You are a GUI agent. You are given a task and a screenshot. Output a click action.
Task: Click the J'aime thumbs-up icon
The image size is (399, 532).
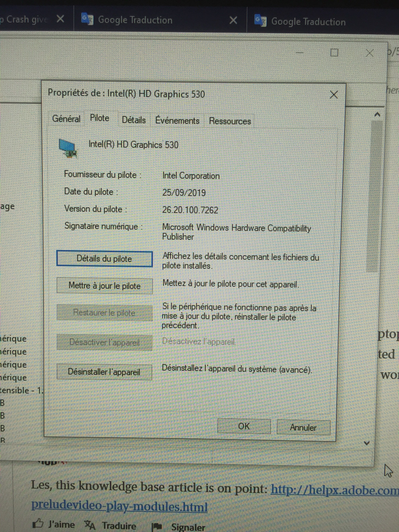pos(38,523)
